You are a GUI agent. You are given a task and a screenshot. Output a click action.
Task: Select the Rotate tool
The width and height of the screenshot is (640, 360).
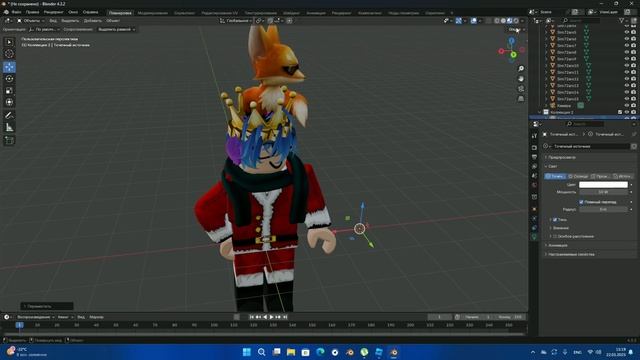point(9,78)
